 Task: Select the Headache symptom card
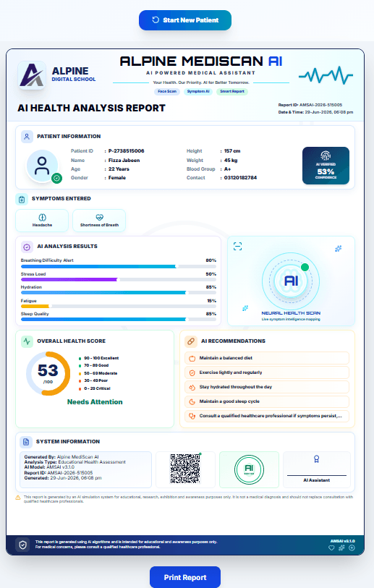coord(42,221)
